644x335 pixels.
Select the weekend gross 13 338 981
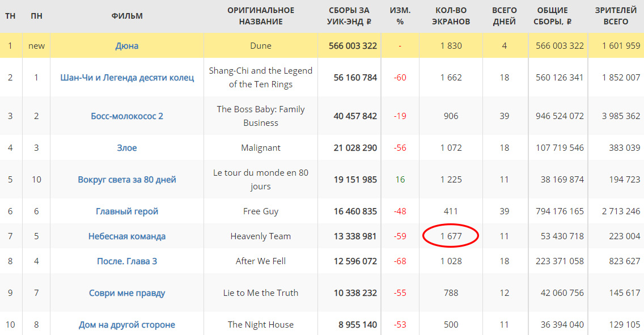[355, 236]
